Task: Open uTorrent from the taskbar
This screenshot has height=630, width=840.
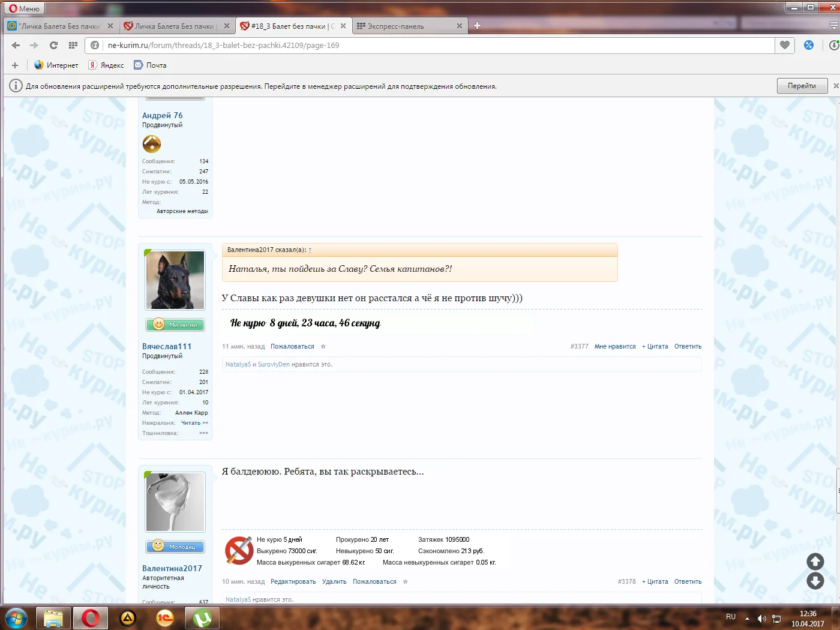Action: click(202, 618)
